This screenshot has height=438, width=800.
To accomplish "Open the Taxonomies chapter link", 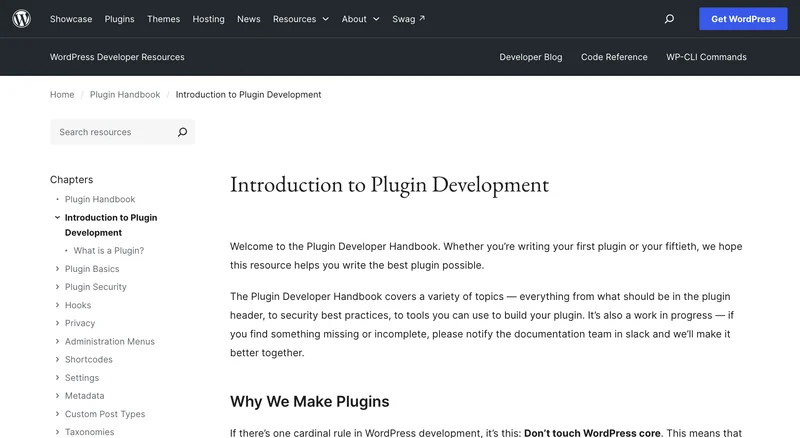I will coord(89,432).
